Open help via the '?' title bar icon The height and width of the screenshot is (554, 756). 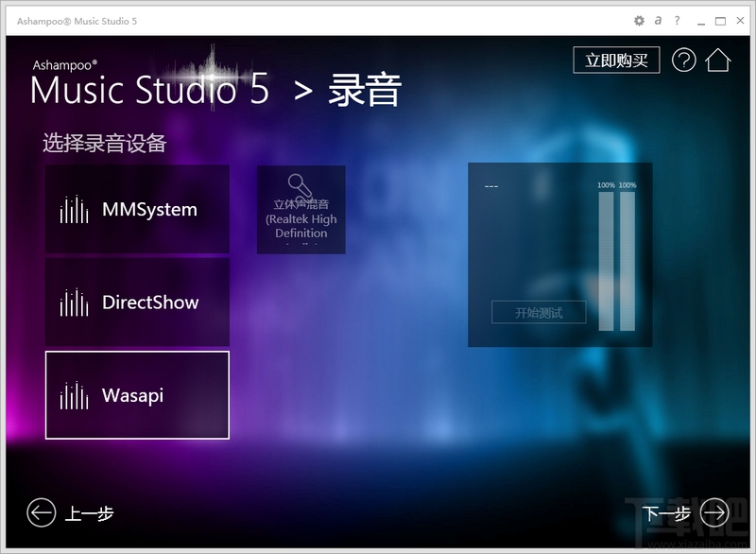click(x=677, y=19)
